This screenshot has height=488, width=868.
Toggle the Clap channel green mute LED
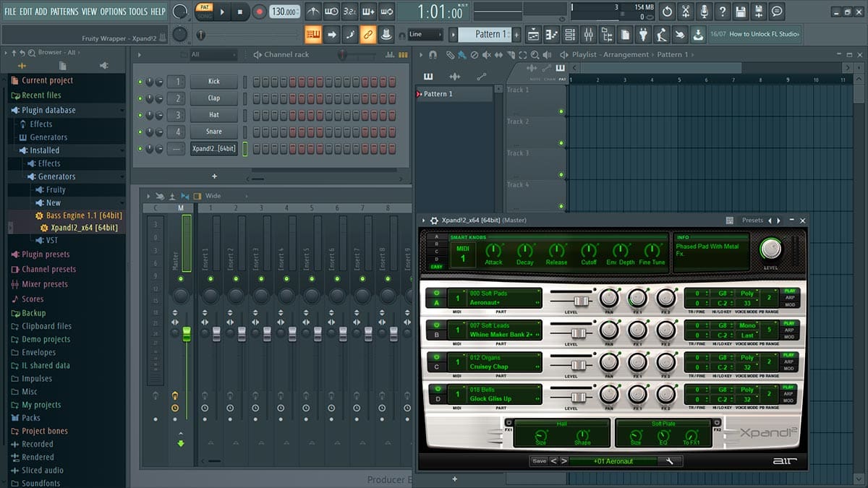140,98
